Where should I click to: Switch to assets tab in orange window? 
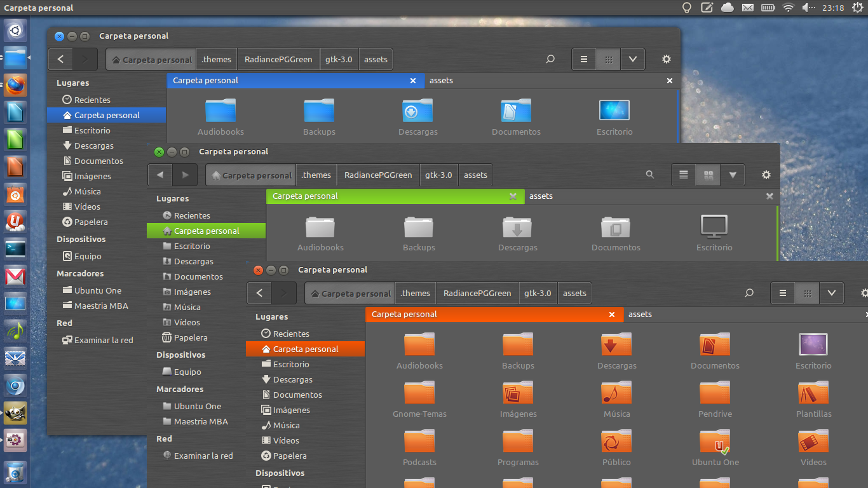click(x=747, y=315)
